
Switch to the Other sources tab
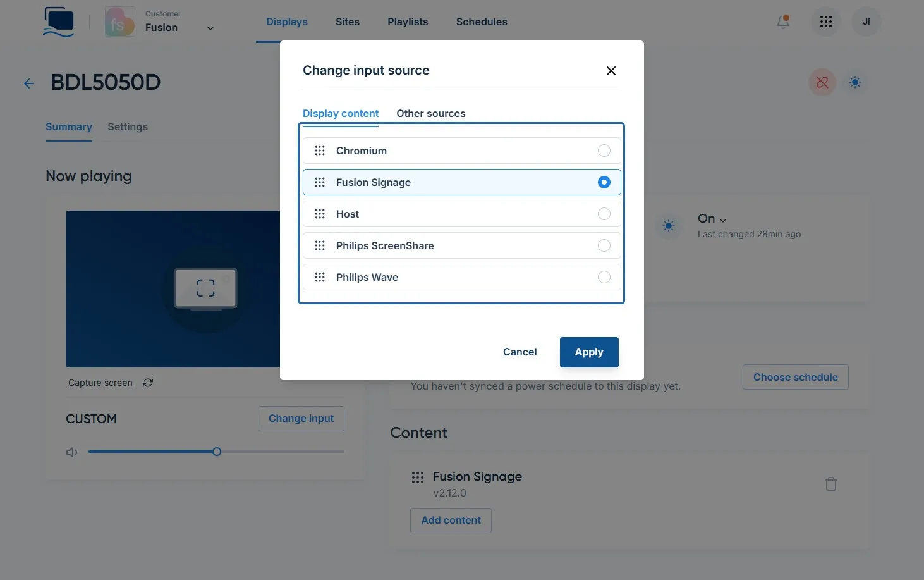click(431, 114)
